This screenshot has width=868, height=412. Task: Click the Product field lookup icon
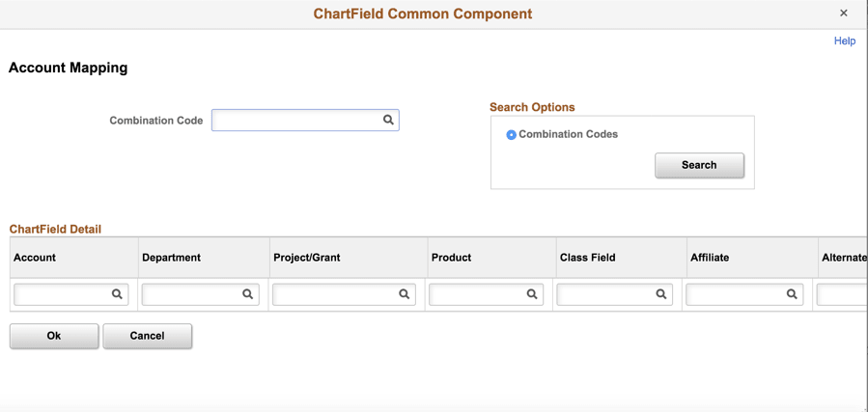tap(532, 294)
